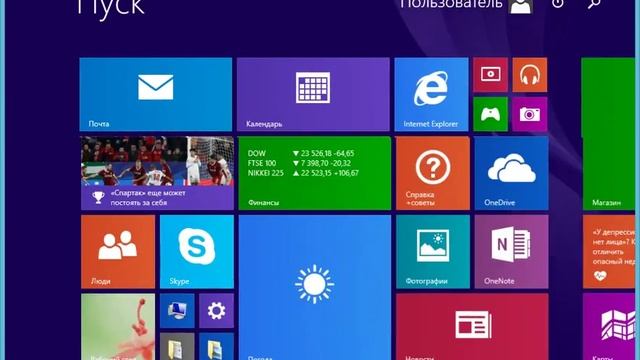
Task: Open the Фотографии photos tile
Action: [x=433, y=252]
